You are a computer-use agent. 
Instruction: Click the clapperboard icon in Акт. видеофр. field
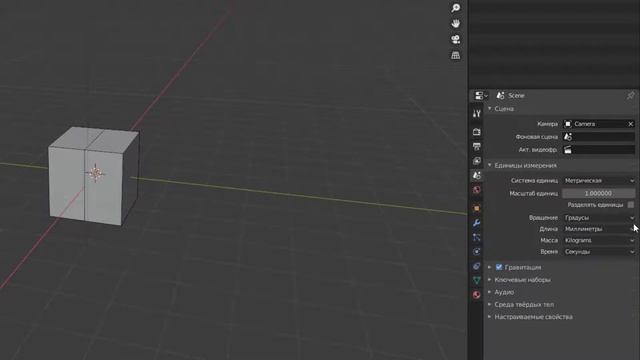(568, 150)
